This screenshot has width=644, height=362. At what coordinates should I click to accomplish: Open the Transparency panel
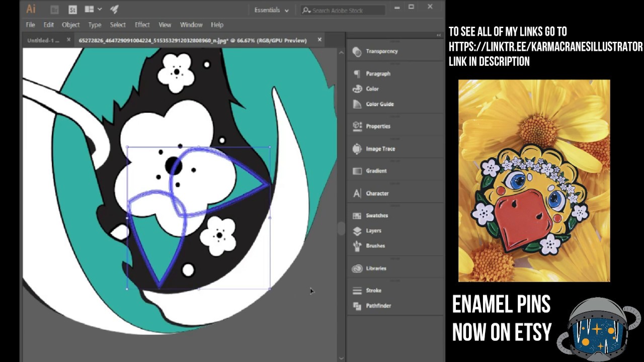point(381,51)
